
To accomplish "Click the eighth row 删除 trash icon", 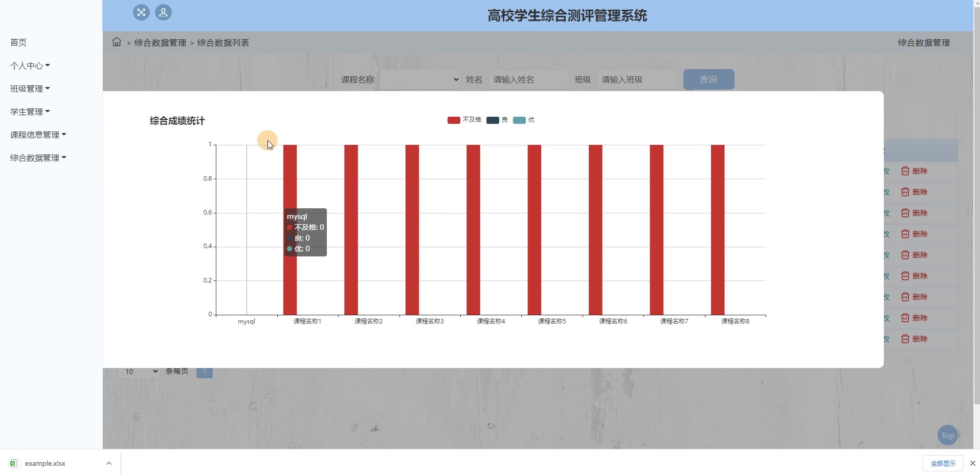I will (905, 318).
